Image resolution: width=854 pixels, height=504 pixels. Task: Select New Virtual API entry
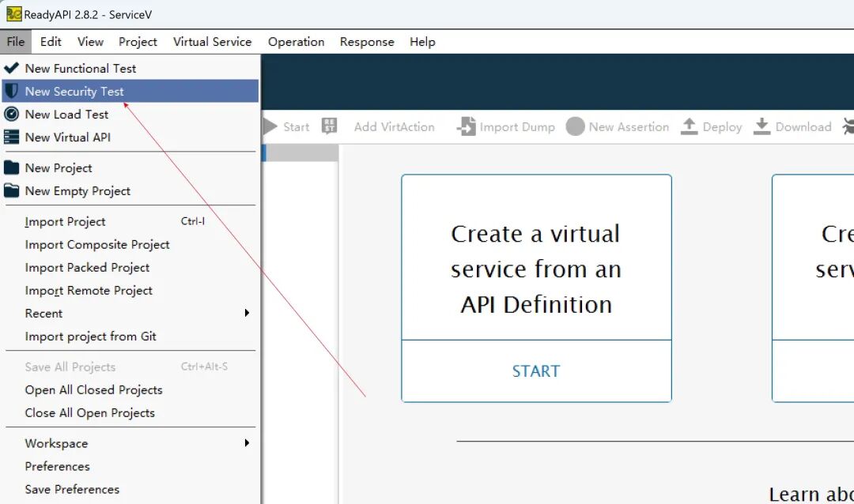130,137
